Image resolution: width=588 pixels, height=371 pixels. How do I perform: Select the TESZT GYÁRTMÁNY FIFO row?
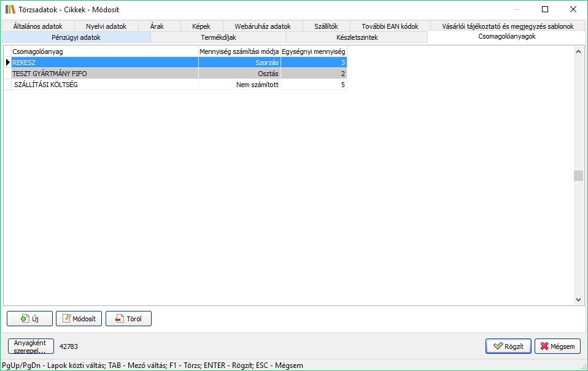[x=104, y=74]
